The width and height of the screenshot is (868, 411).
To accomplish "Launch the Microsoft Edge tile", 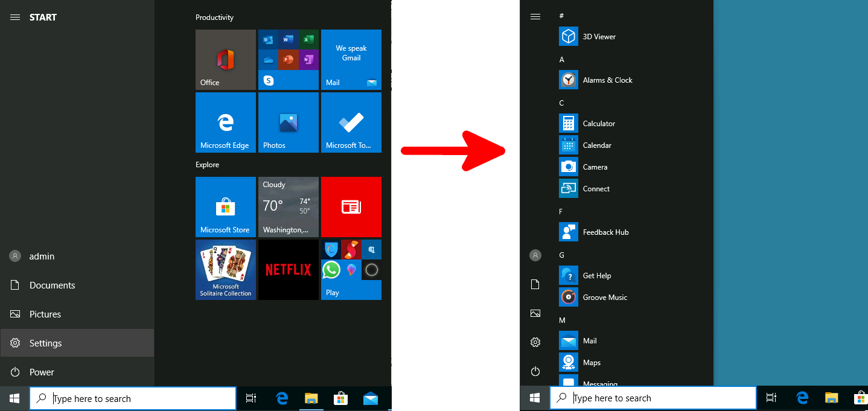I will coord(225,123).
